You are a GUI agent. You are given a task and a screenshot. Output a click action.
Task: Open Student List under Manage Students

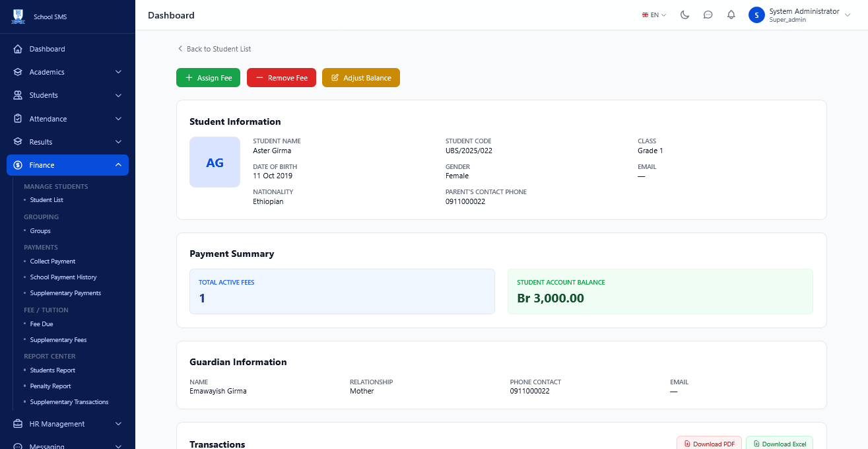[x=46, y=200]
